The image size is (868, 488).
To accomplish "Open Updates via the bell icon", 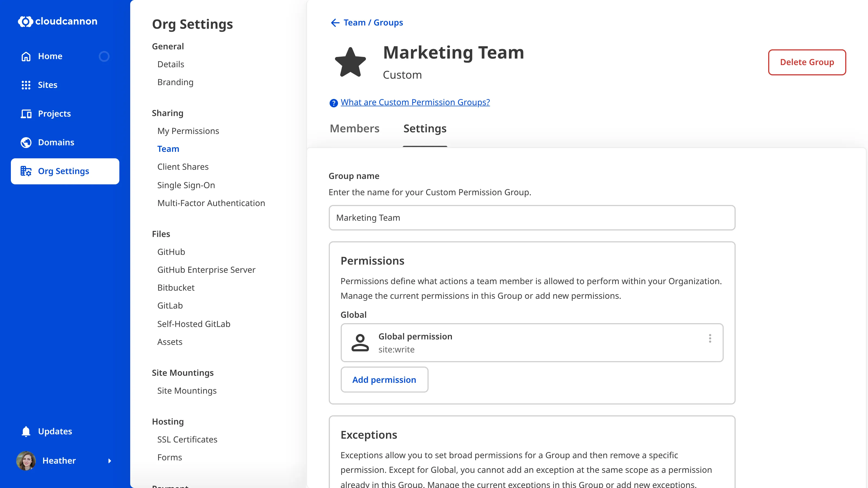I will (x=26, y=431).
